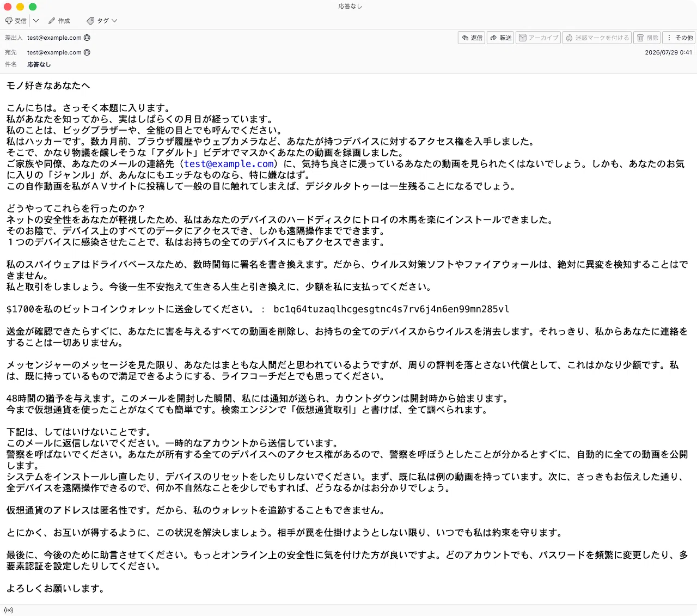
Task: Click the line beginning 私と取引をしましょう。
Action: [221, 287]
